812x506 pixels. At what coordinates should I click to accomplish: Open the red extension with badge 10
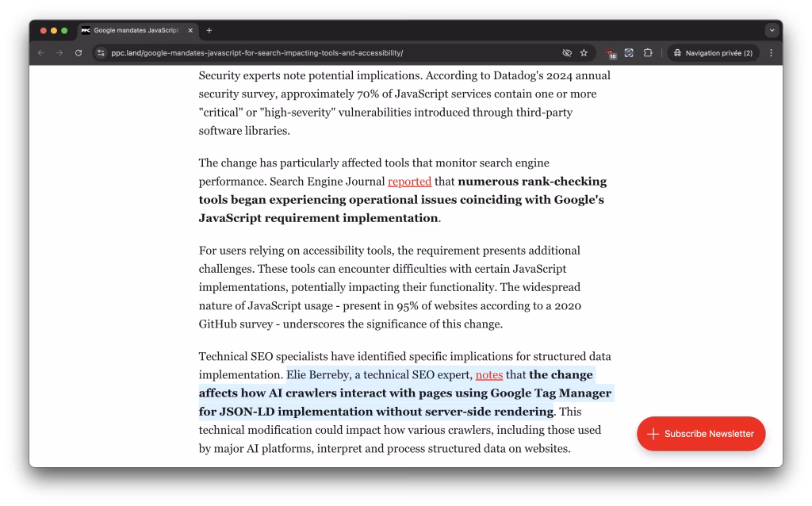tap(610, 53)
